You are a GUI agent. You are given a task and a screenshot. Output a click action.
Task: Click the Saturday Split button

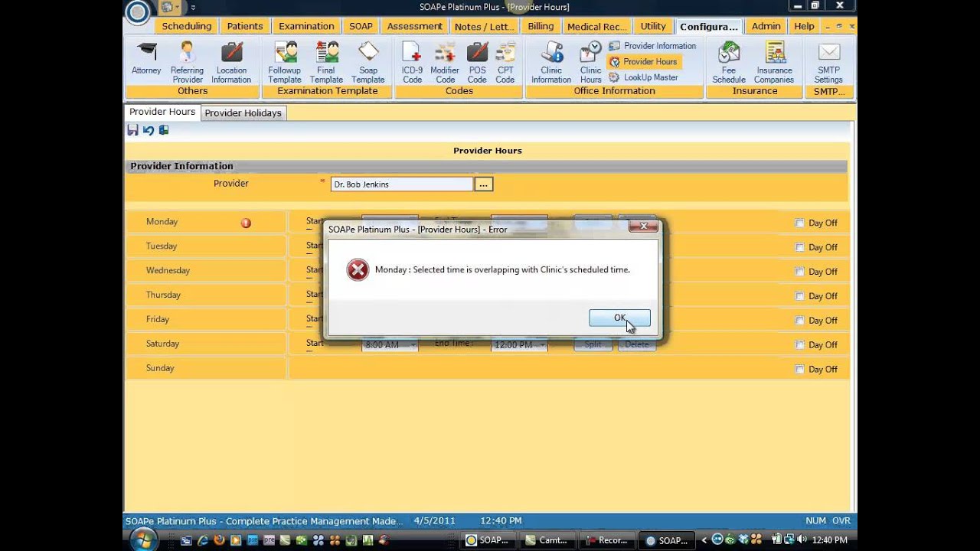[593, 345]
